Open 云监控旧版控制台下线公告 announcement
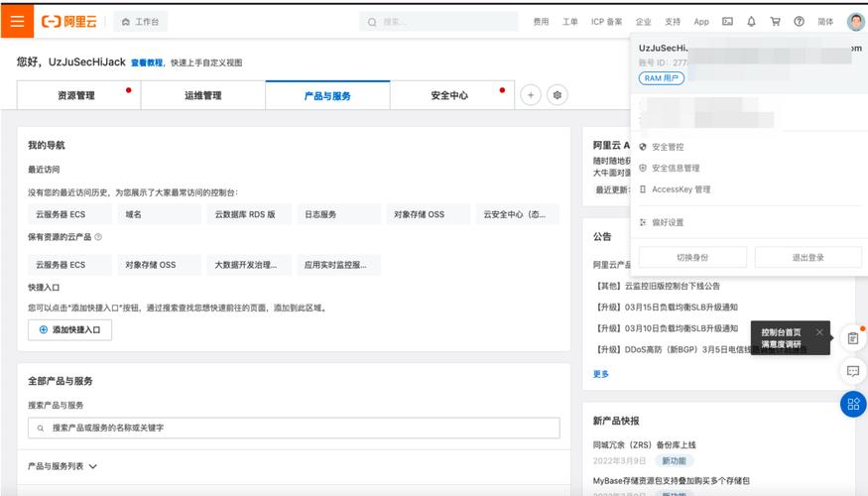Image resolution: width=868 pixels, height=496 pixels. tap(657, 287)
